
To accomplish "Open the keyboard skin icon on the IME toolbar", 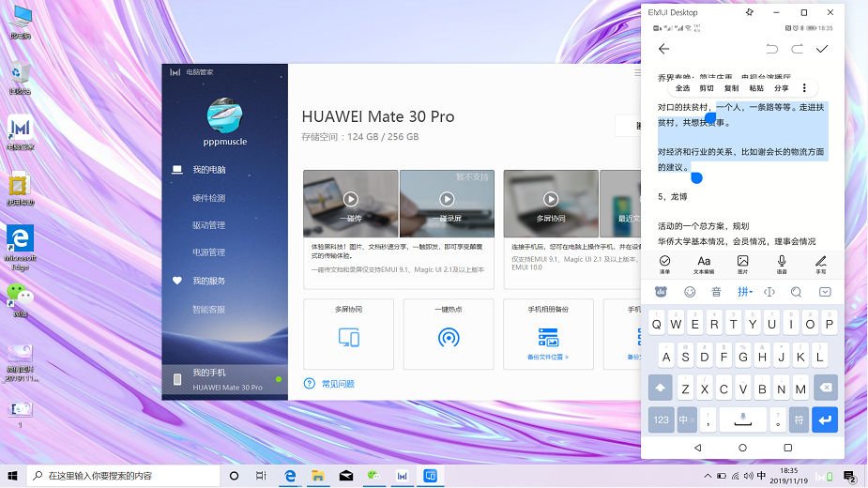I will (x=661, y=291).
